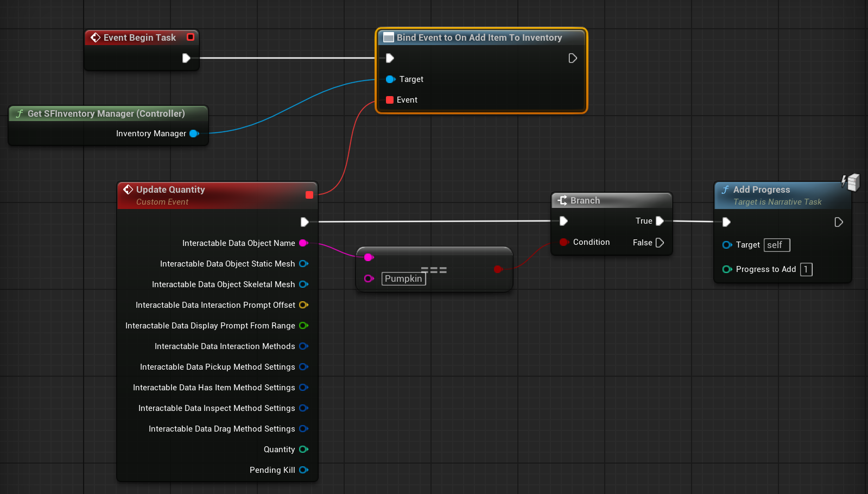Click the second input pin beside Pumpkin
This screenshot has width=868, height=494.
point(369,278)
